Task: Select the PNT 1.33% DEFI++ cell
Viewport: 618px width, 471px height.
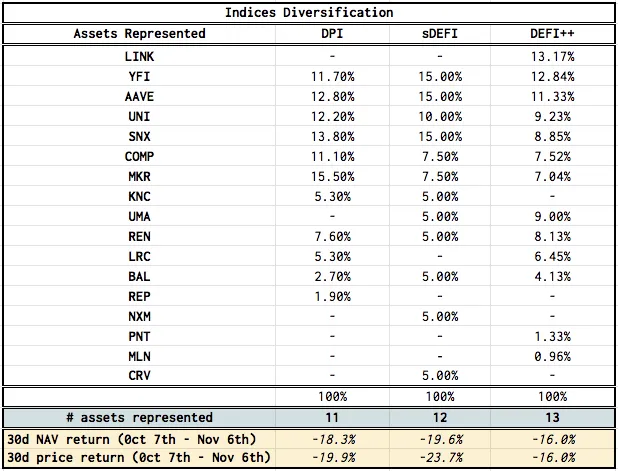Action: pos(552,337)
